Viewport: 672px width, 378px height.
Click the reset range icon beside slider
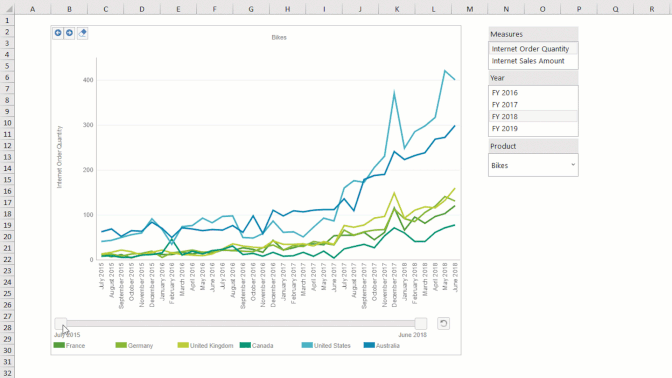click(x=444, y=324)
